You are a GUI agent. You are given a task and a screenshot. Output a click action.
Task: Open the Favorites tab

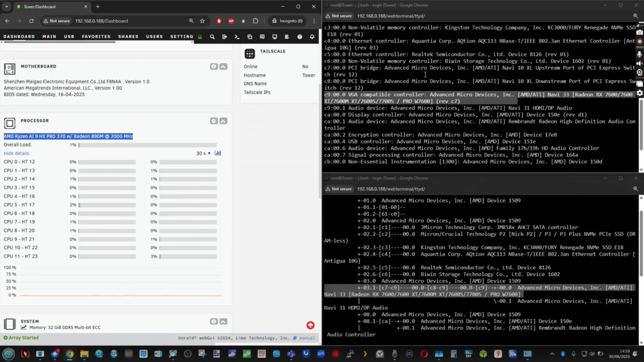[x=96, y=36]
